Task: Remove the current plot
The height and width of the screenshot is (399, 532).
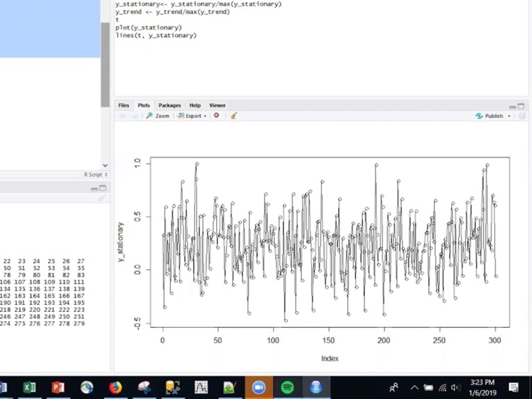Action: pos(215,115)
